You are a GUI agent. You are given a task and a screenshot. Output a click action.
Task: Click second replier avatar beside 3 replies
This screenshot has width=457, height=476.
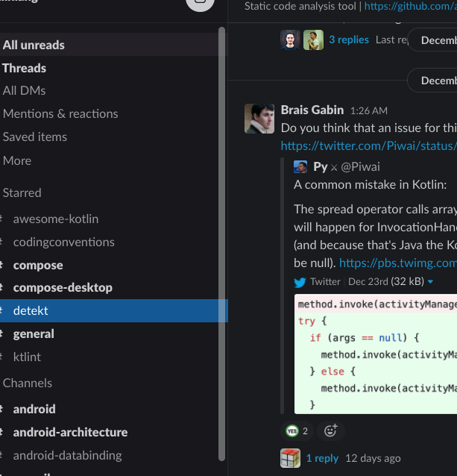pyautogui.click(x=313, y=40)
